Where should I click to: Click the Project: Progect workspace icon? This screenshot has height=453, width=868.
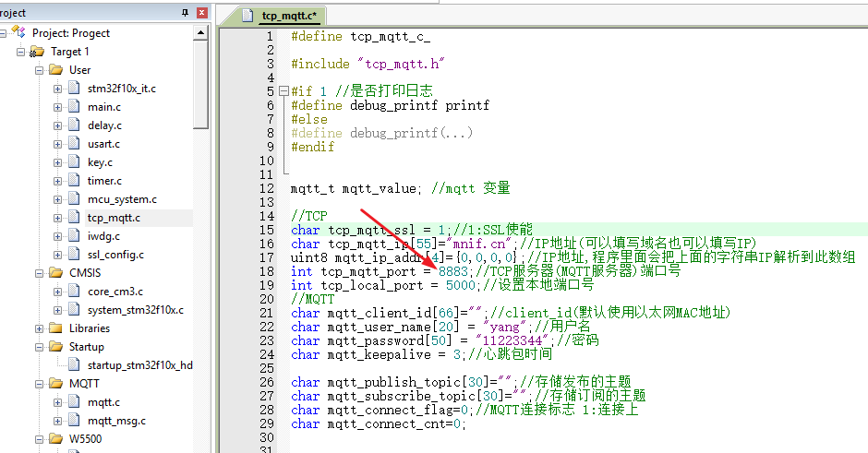[18, 32]
